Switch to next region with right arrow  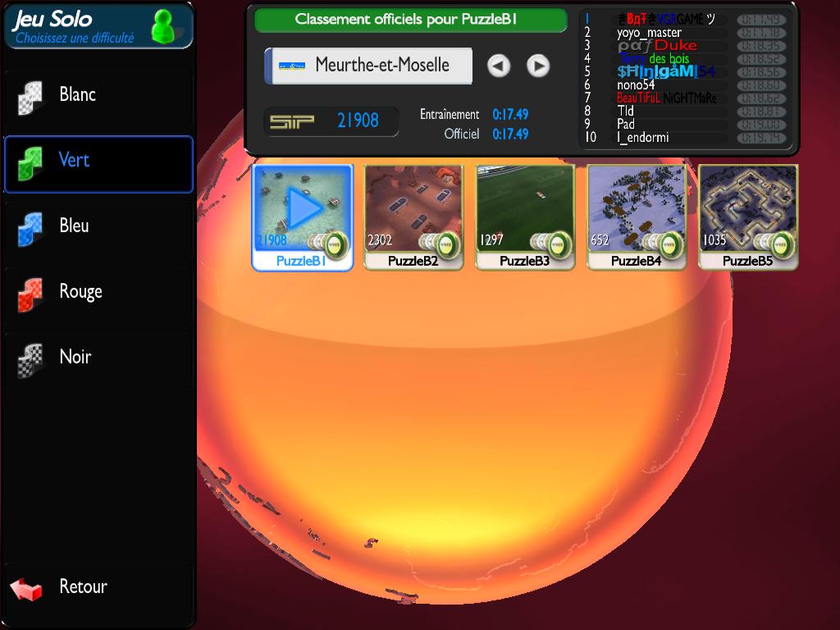[538, 66]
